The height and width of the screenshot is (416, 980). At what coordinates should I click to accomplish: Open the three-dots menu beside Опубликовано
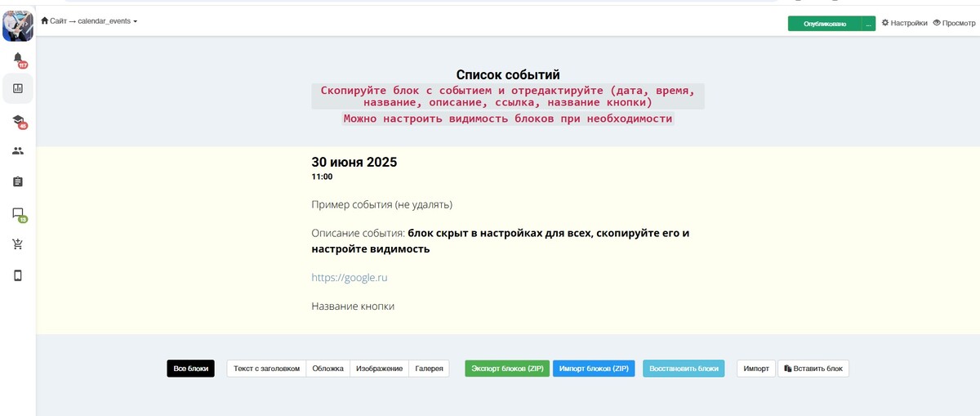tap(869, 25)
